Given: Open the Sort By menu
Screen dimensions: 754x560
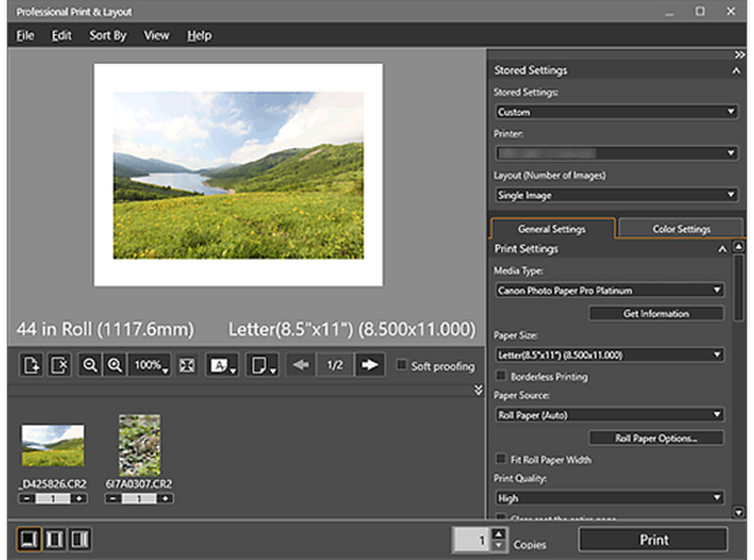Looking at the screenshot, I should point(107,35).
